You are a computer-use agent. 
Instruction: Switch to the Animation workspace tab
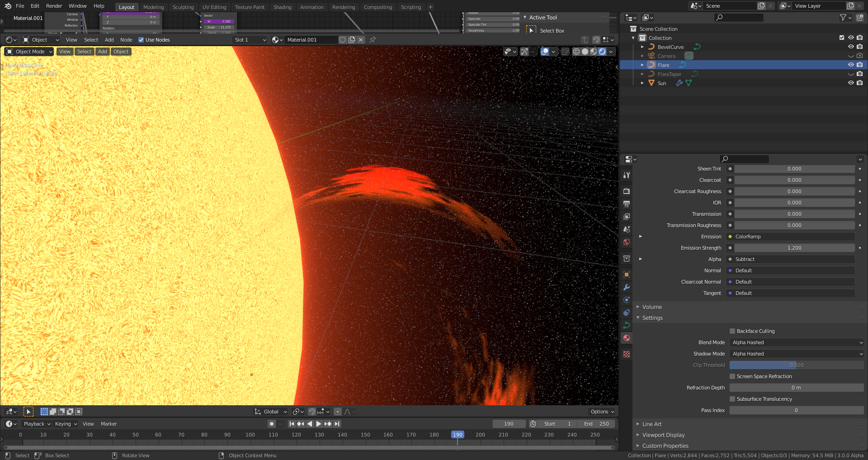(311, 7)
